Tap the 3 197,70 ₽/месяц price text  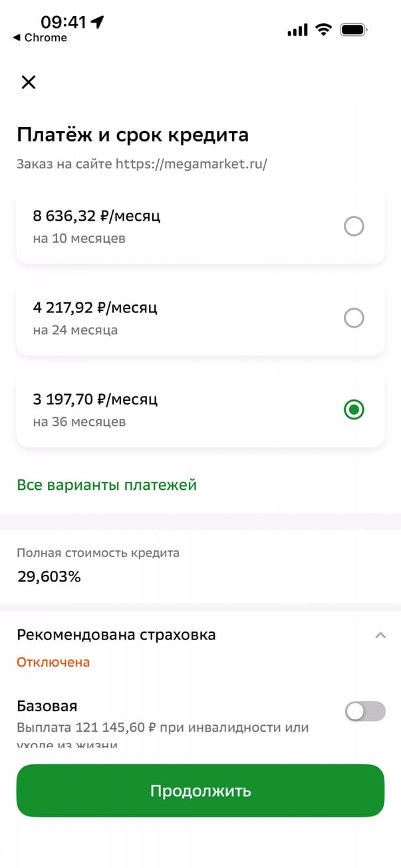pos(95,399)
